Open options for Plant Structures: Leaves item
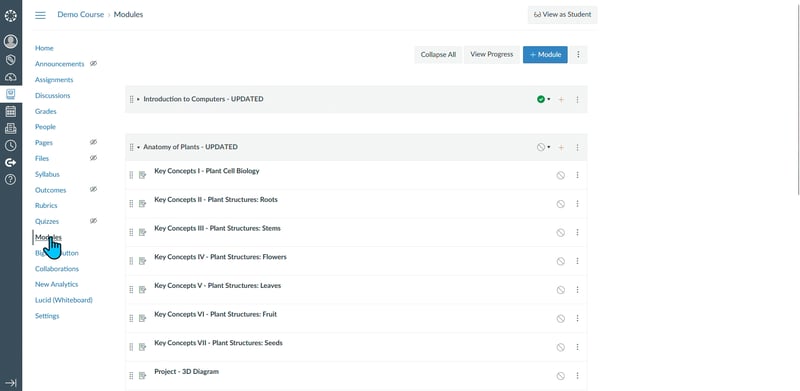This screenshot has height=391, width=800. pos(578,289)
